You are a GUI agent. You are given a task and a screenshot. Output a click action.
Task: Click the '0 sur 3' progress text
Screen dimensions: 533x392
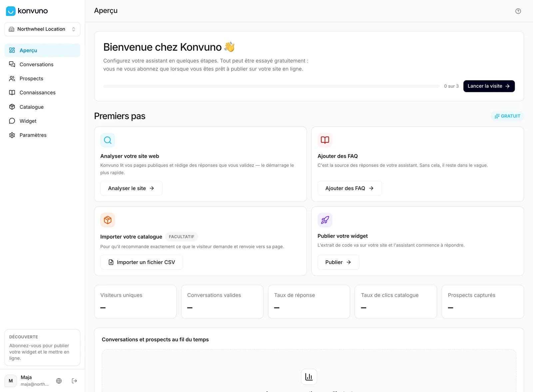click(x=451, y=86)
